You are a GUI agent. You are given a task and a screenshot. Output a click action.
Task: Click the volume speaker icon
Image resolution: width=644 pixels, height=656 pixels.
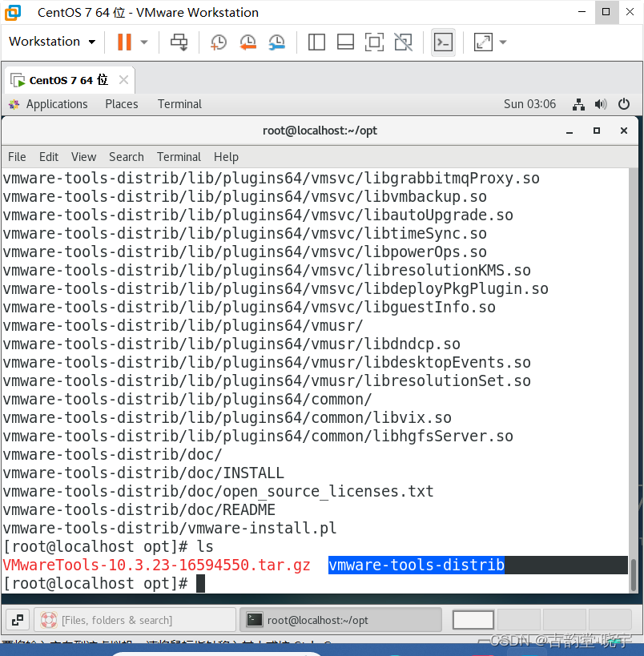(601, 104)
